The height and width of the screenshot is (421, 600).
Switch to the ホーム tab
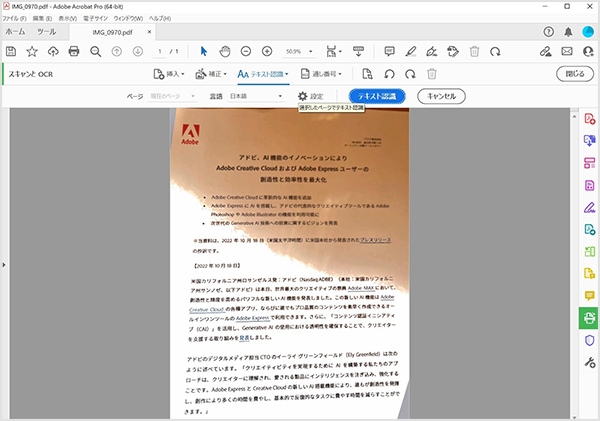[x=15, y=32]
